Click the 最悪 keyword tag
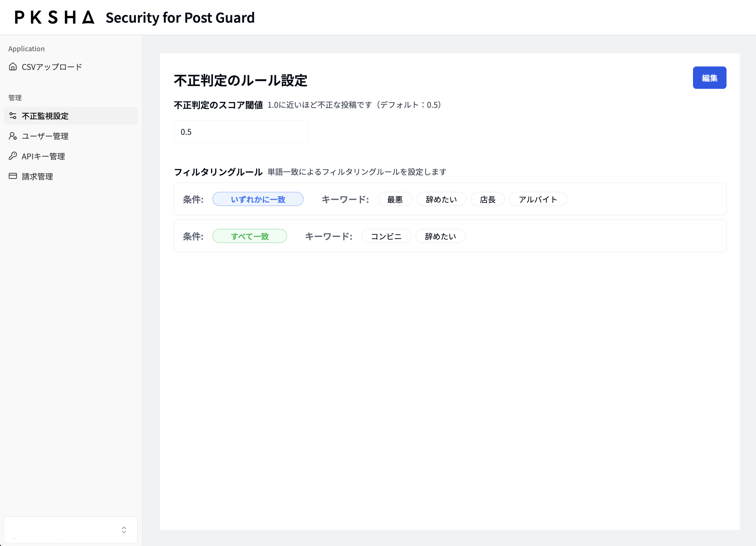This screenshot has width=756, height=546. coord(395,199)
